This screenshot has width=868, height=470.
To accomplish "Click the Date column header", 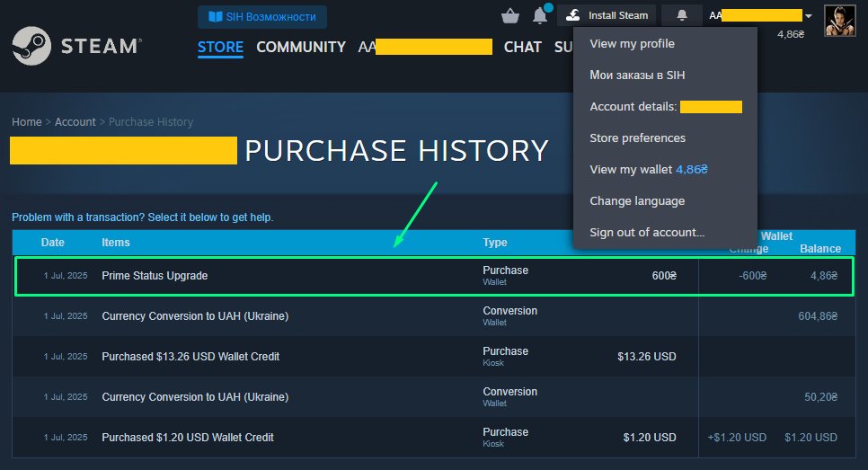I will coord(53,243).
